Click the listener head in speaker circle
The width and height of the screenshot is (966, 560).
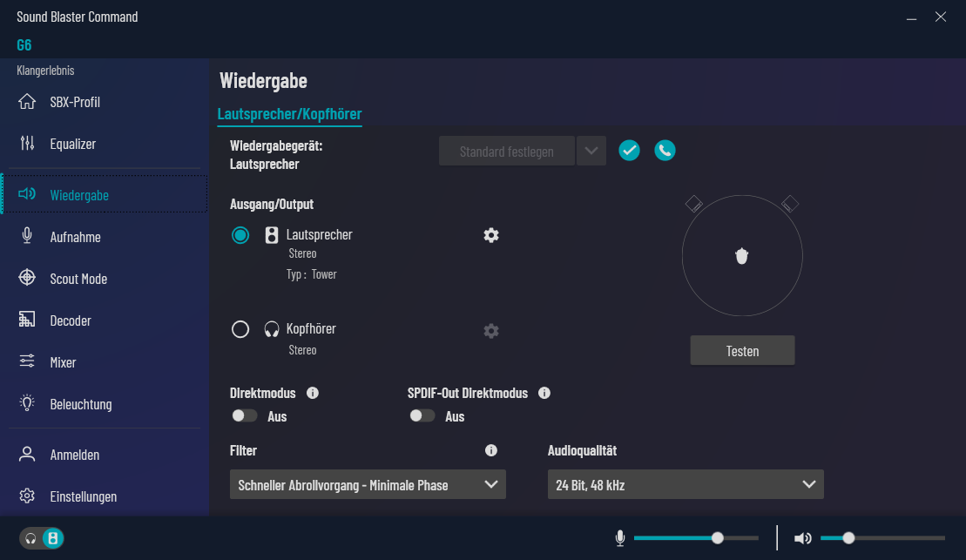tap(742, 256)
